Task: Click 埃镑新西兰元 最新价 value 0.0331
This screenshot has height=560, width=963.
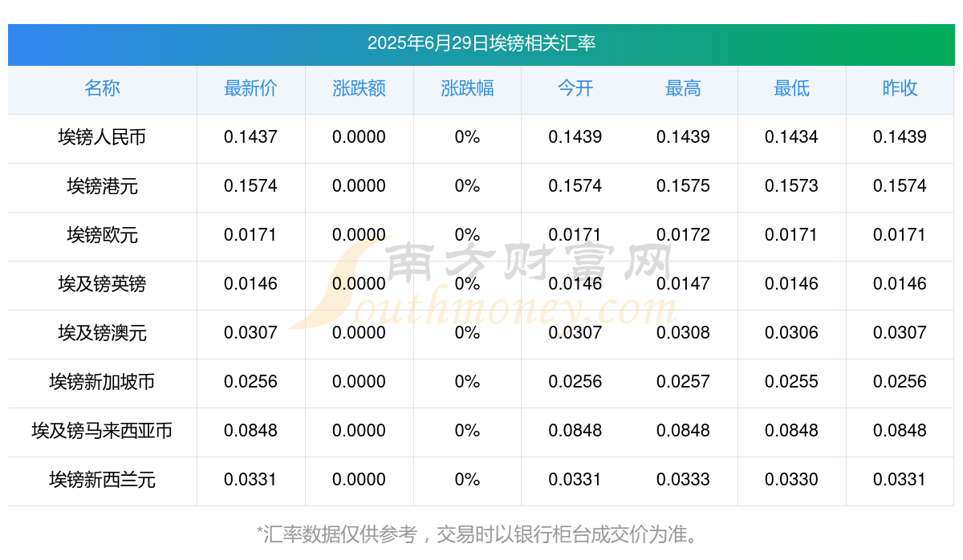Action: 250,480
